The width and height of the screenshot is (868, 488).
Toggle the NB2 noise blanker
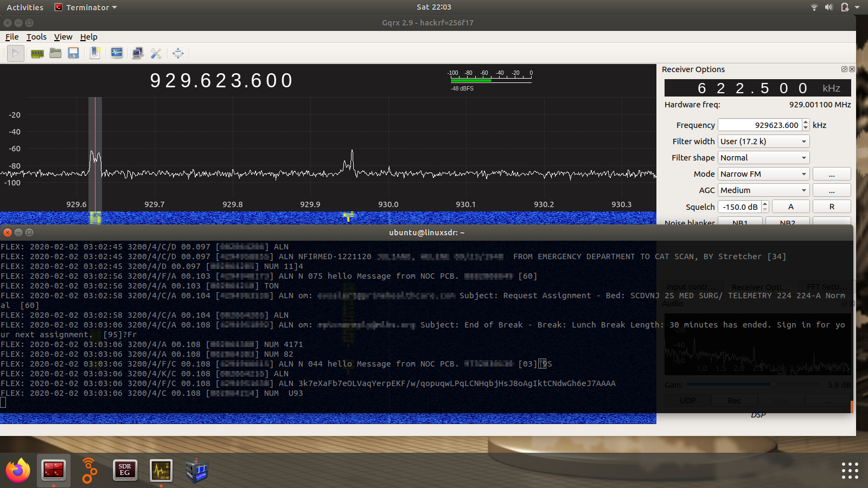coord(787,222)
